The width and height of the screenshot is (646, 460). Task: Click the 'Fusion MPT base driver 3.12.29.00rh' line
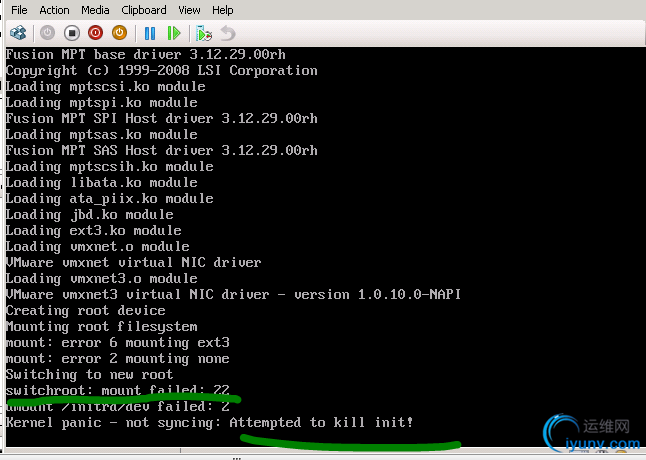145,54
